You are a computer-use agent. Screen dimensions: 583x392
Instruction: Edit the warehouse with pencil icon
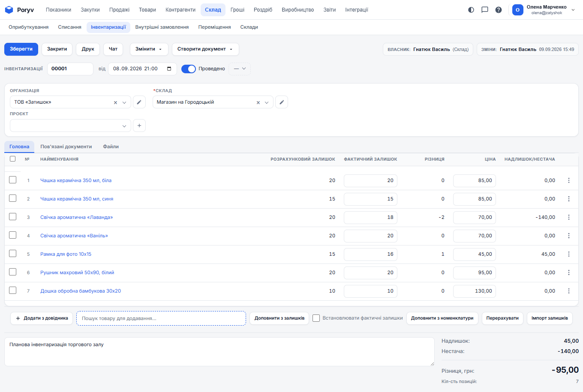tap(282, 102)
